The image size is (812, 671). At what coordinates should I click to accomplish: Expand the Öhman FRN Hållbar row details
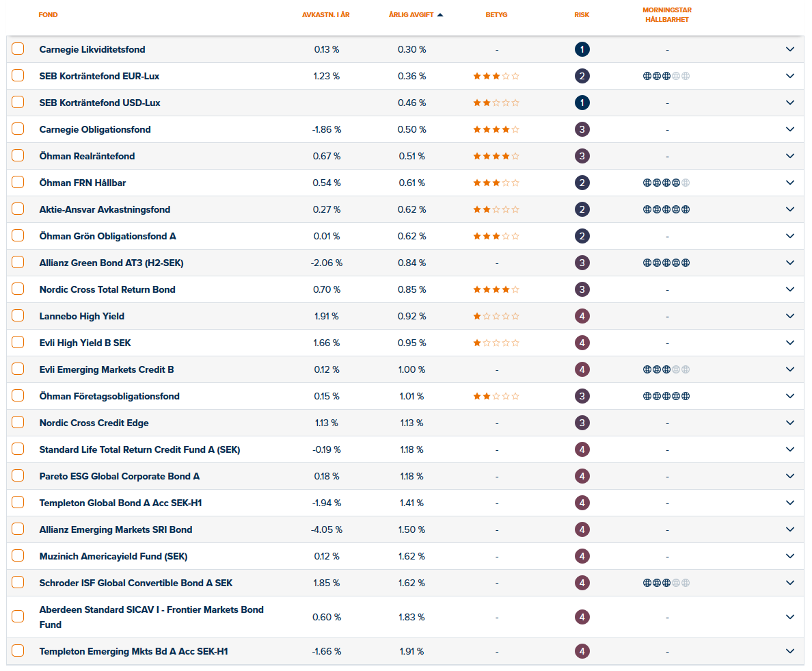pos(790,183)
